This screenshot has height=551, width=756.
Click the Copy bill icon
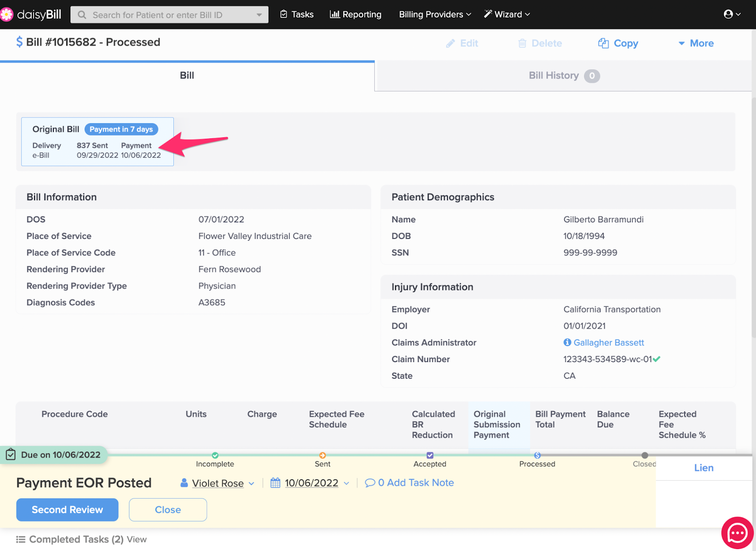[x=603, y=43]
